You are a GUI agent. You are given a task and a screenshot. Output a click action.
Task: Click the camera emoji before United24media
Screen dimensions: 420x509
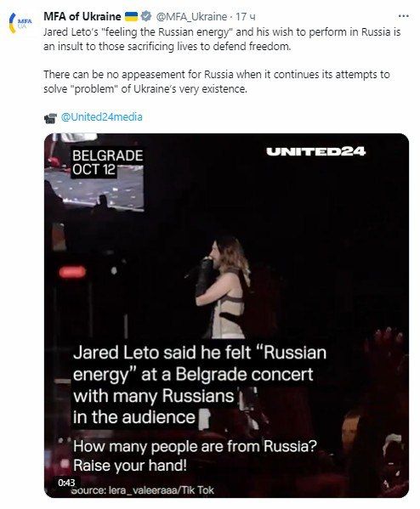point(50,118)
